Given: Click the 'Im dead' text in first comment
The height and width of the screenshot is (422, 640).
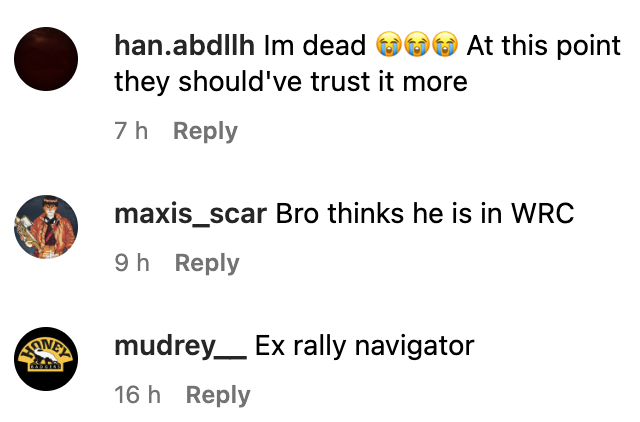Looking at the screenshot, I should coord(315,45).
